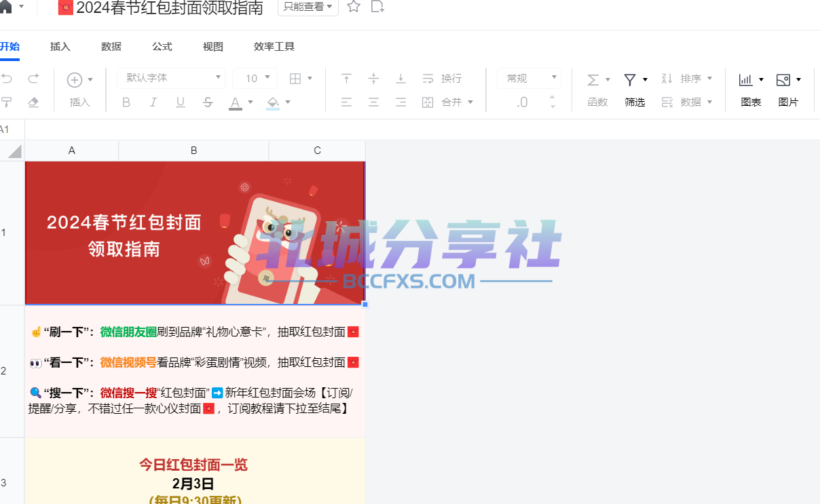Image resolution: width=820 pixels, height=504 pixels.
Task: Open the 只能查看 permission dropdown
Action: point(308,7)
